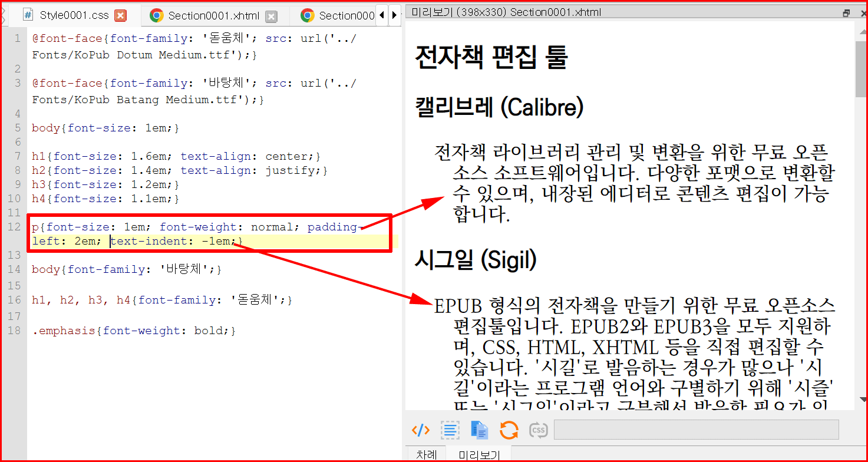The width and height of the screenshot is (868, 462).
Task: Click the h1, h2, h3, h4 font-family line
Action: (x=162, y=300)
